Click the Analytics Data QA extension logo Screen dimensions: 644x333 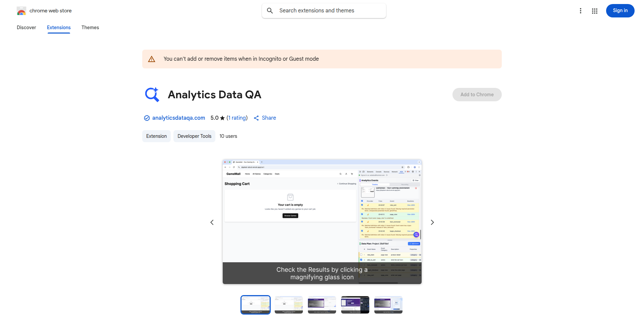pyautogui.click(x=152, y=94)
